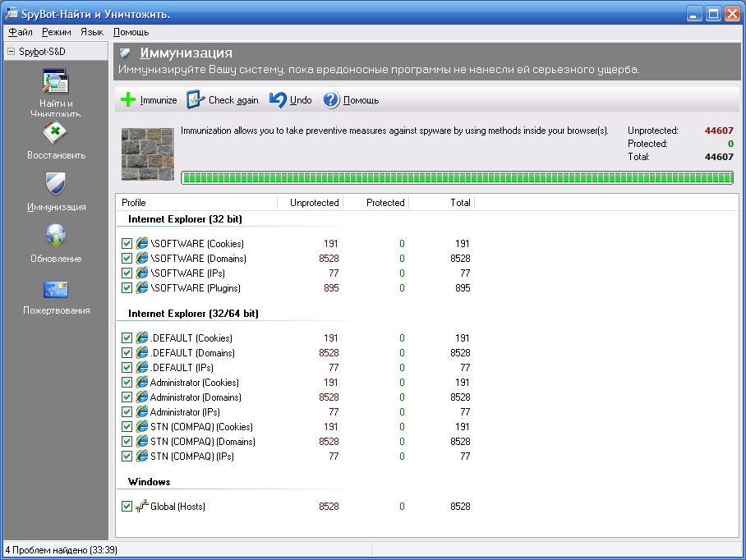This screenshot has width=746, height=560.
Task: Click the IE icon of \SOFTWARE (Plugins)
Action: coord(142,287)
